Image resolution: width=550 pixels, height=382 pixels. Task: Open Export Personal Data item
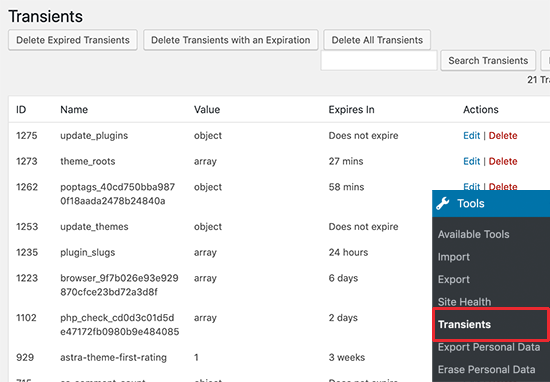click(x=489, y=347)
